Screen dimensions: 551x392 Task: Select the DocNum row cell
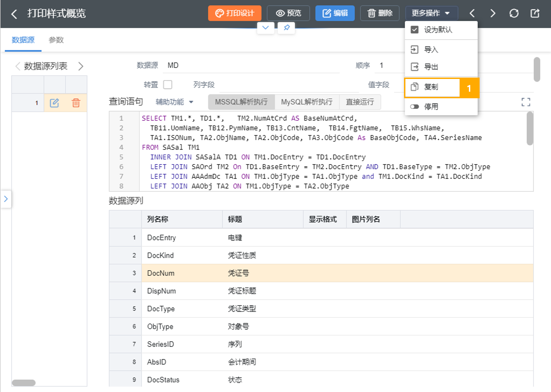coord(182,273)
